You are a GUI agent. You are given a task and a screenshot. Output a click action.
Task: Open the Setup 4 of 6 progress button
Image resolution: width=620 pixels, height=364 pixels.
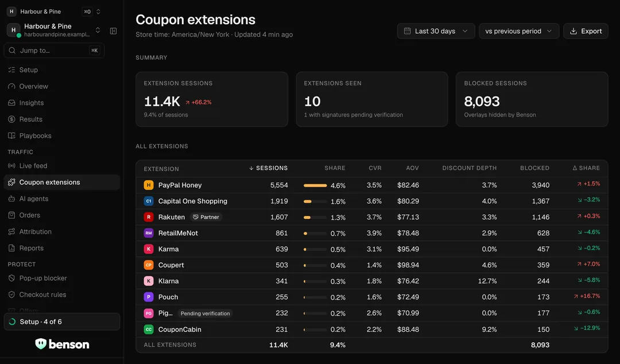click(x=61, y=322)
